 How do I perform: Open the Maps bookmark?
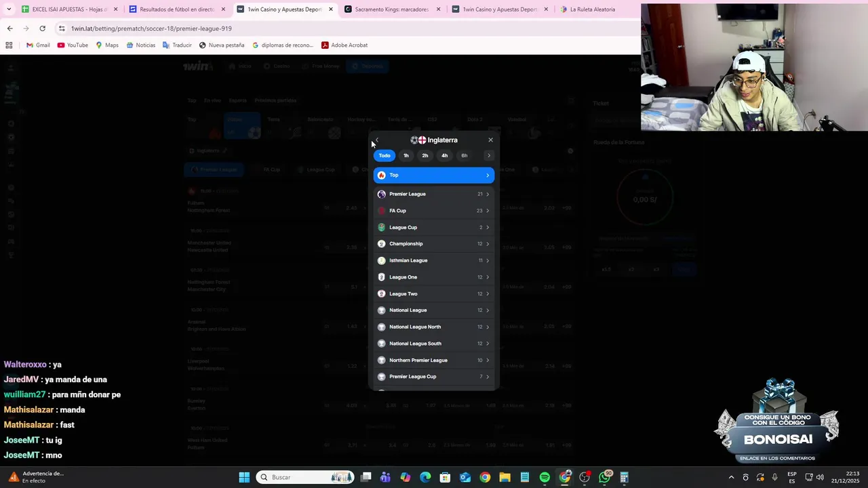pos(107,45)
